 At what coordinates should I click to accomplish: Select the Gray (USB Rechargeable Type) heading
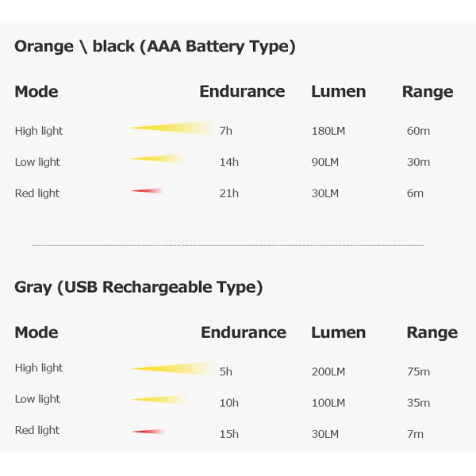(x=138, y=287)
